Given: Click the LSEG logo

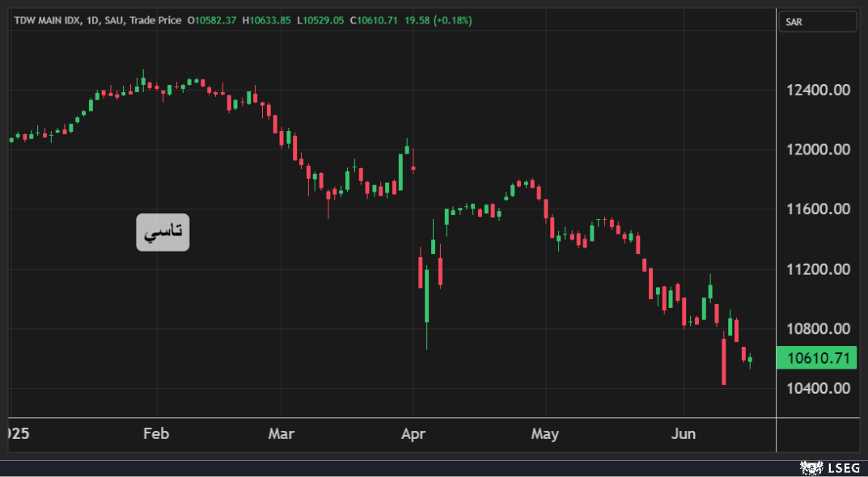Looking at the screenshot, I should 830,468.
